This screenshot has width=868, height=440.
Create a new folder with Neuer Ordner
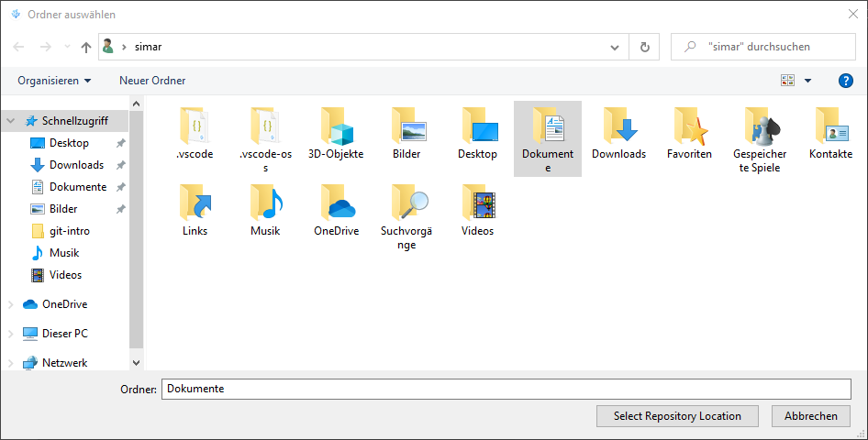tap(152, 81)
